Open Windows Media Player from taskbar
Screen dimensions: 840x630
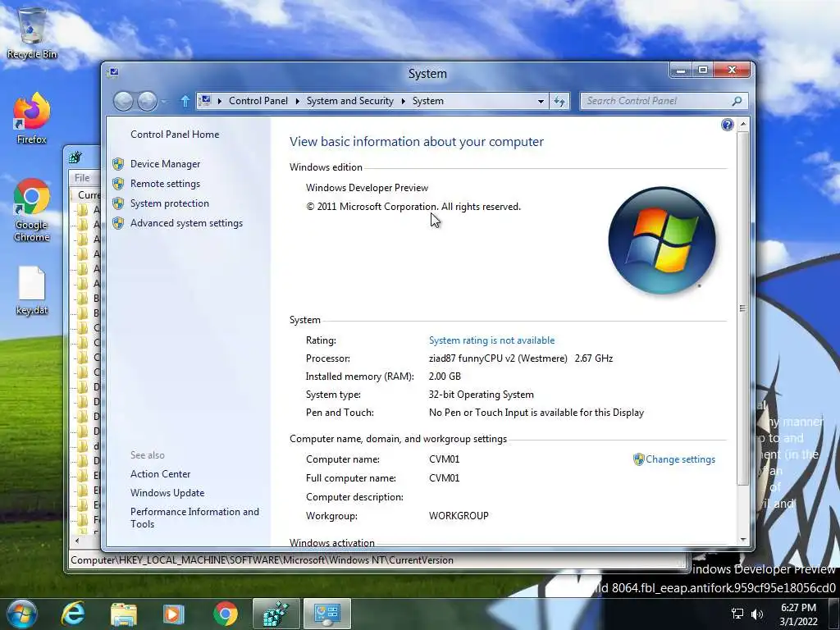(174, 614)
